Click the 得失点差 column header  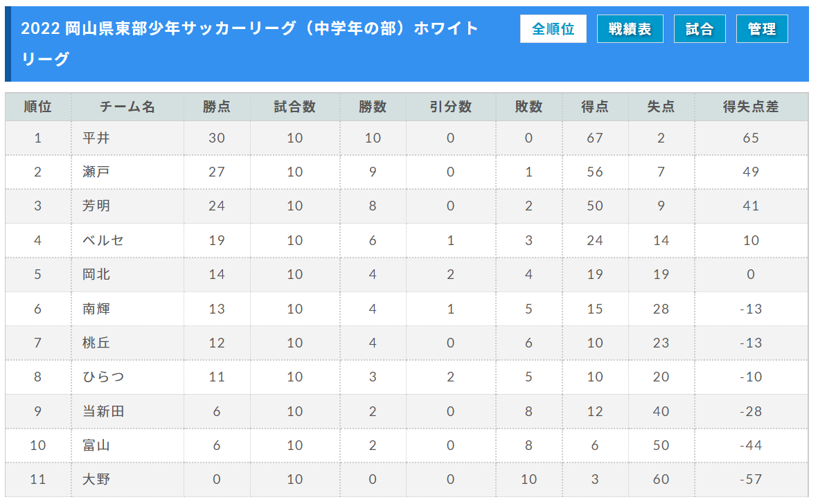pos(751,107)
